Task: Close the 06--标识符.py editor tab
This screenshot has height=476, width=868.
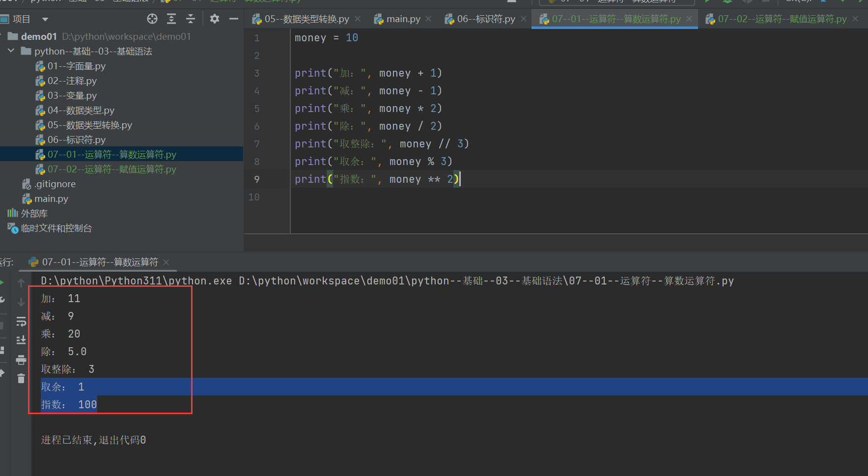Action: click(524, 19)
